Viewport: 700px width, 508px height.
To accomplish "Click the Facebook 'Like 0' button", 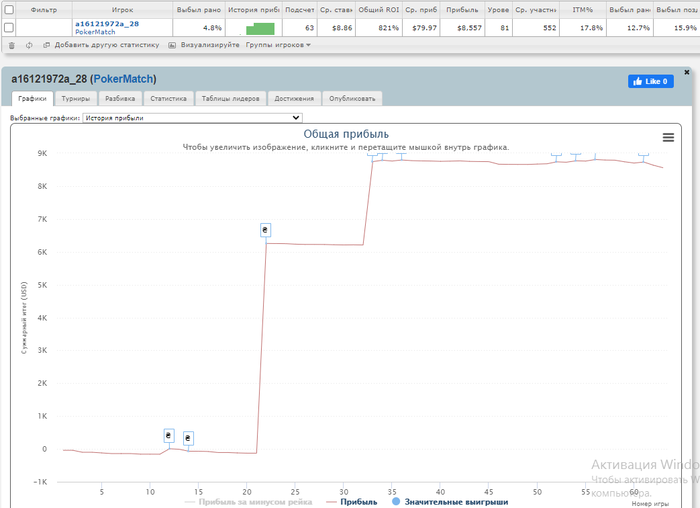I will 650,81.
